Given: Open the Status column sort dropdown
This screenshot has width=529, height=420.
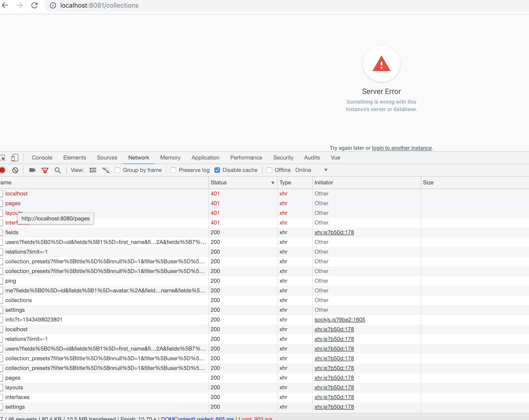Looking at the screenshot, I should [272, 183].
